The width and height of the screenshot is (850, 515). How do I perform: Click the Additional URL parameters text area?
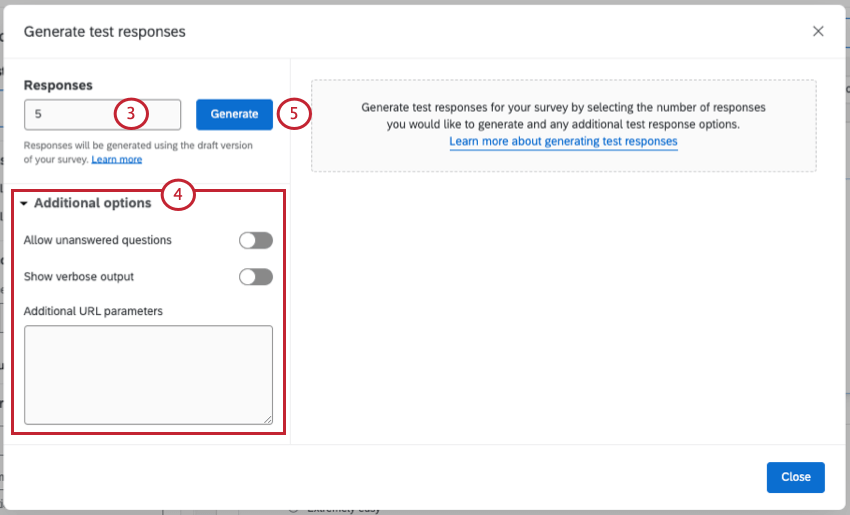[x=149, y=375]
